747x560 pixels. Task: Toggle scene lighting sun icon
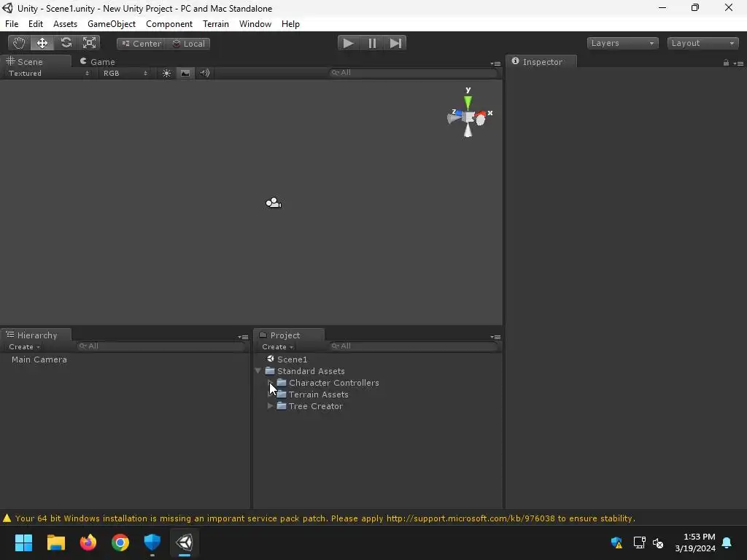166,73
